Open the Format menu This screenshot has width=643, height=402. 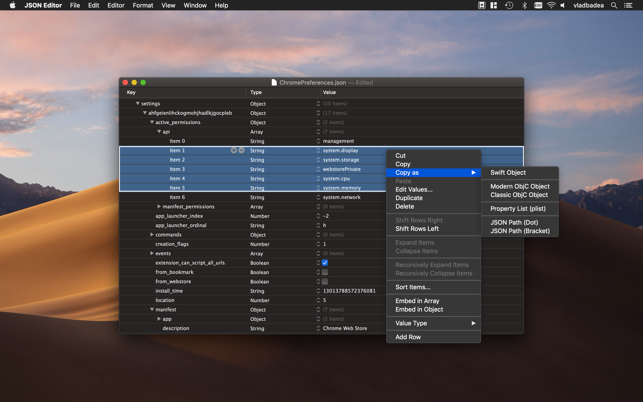click(143, 5)
